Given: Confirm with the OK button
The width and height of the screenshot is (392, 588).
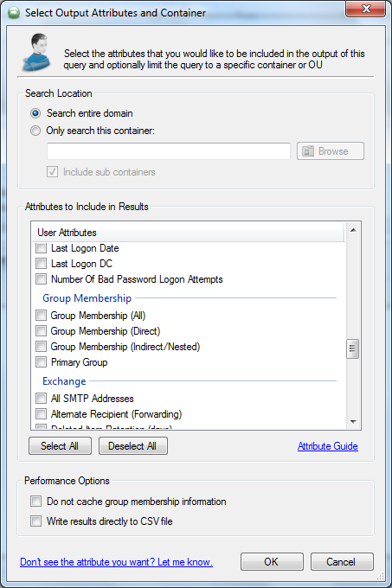Looking at the screenshot, I should (x=272, y=562).
